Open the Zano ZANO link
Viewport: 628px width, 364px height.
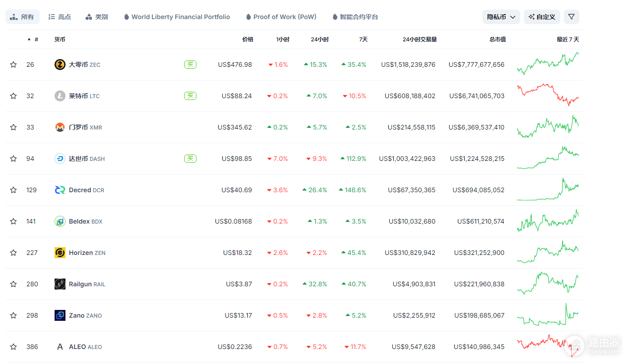pyautogui.click(x=85, y=315)
